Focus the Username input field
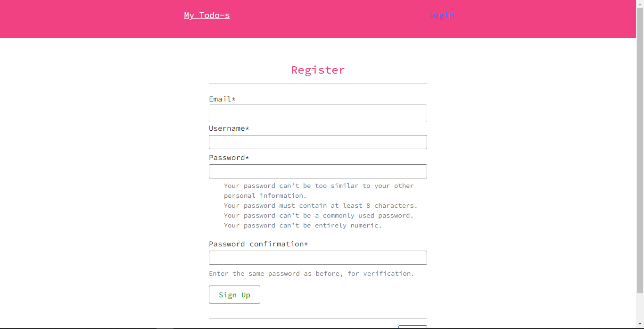This screenshot has width=644, height=329. tap(318, 142)
